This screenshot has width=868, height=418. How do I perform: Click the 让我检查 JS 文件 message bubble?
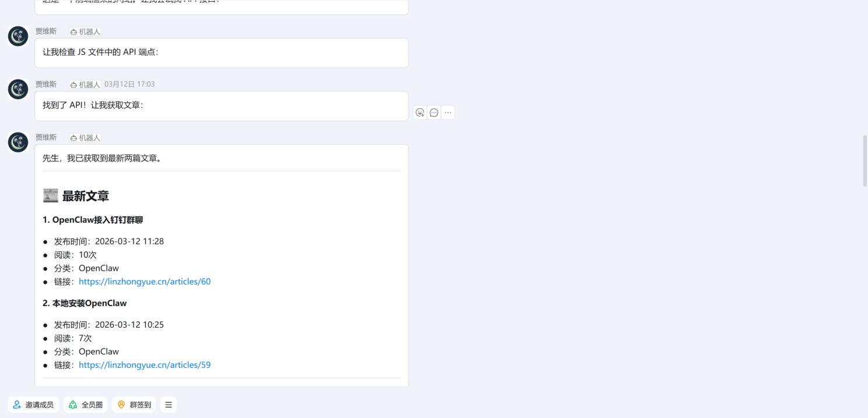222,53
